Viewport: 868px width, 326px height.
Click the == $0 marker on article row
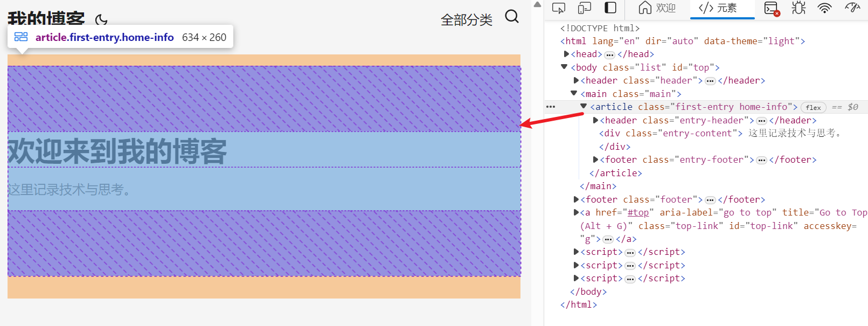[x=845, y=107]
